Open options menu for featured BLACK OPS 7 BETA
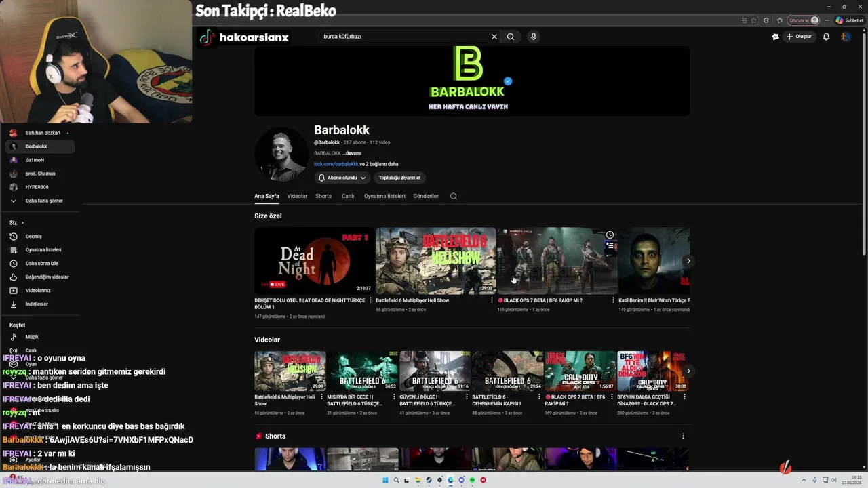 [614, 300]
